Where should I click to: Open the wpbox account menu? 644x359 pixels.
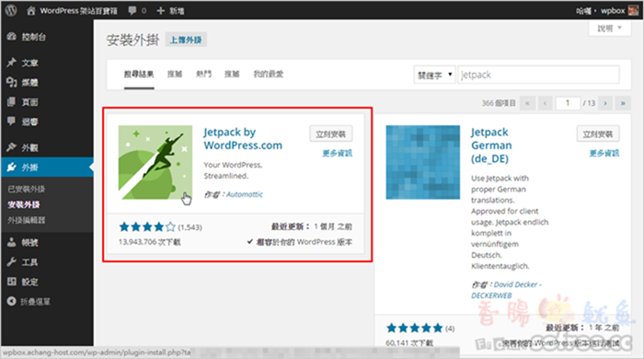pos(606,11)
